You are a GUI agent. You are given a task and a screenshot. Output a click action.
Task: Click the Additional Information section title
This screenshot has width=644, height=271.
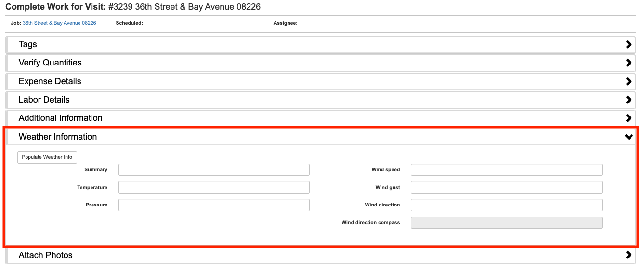pos(61,118)
